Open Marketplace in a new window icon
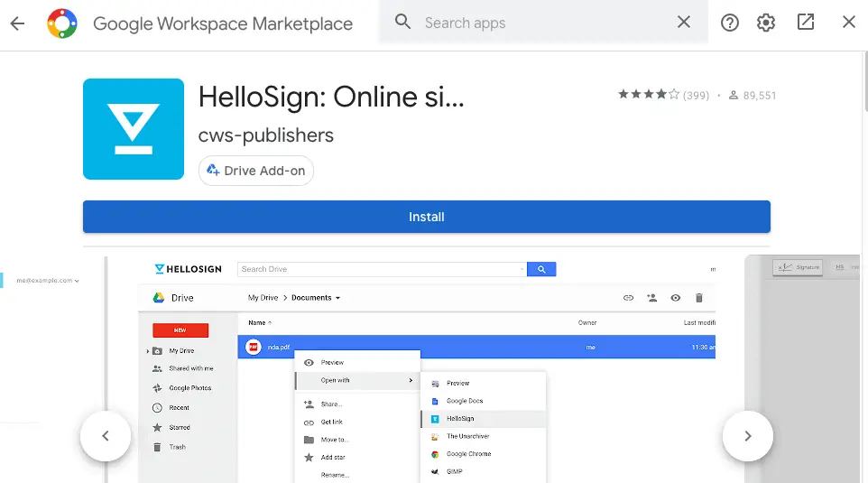This screenshot has height=483, width=868. pyautogui.click(x=806, y=23)
